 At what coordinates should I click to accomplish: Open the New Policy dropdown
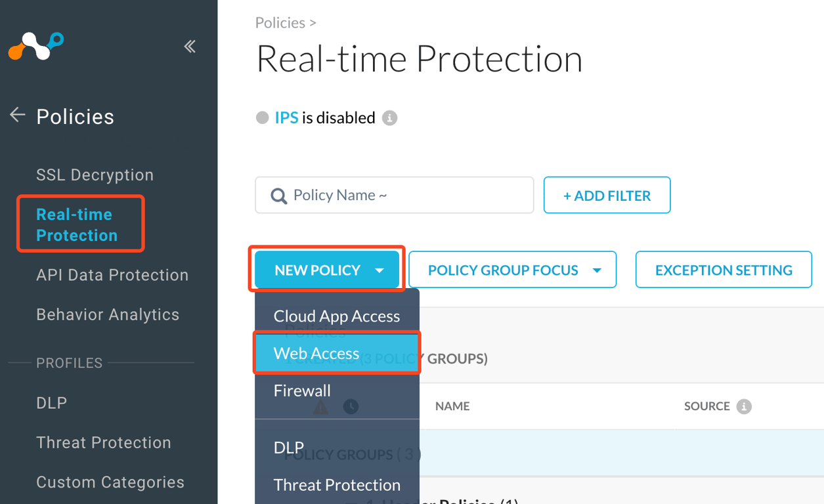(327, 270)
